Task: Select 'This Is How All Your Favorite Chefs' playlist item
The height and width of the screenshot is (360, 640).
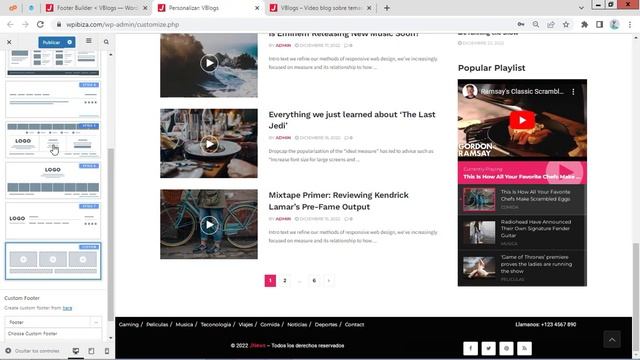Action: 522,200
